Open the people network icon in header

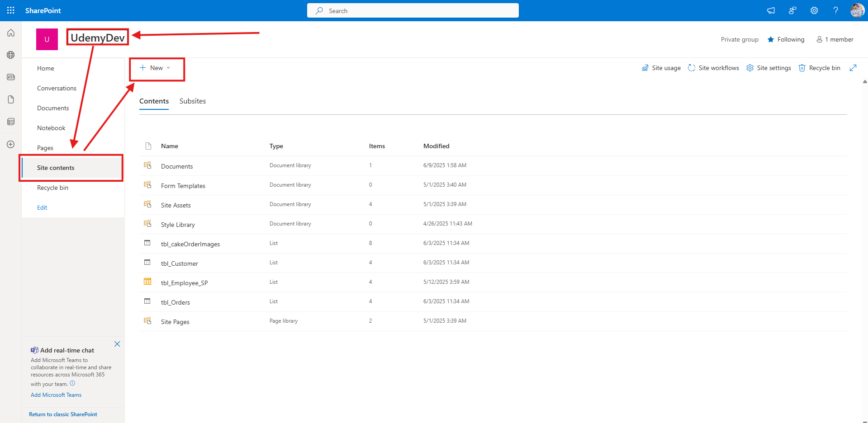[792, 10]
